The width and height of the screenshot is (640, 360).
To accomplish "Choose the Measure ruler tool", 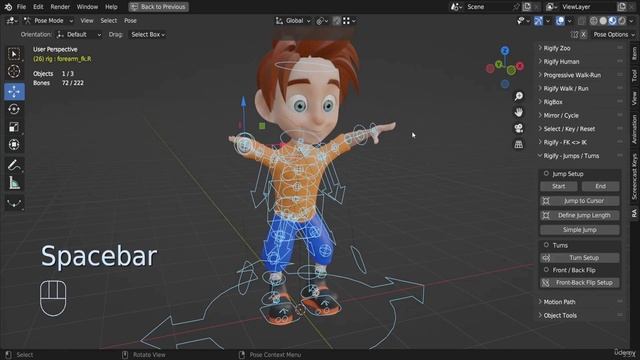I will pyautogui.click(x=14, y=183).
